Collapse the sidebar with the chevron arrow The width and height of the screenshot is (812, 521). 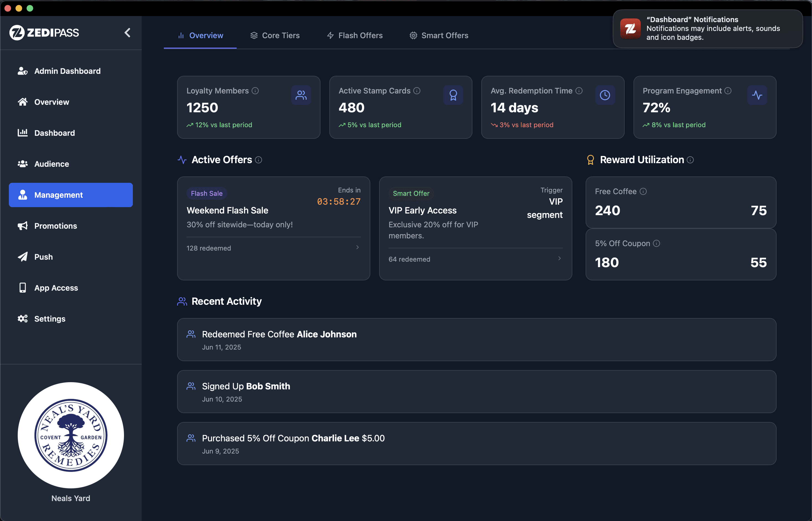tap(127, 33)
